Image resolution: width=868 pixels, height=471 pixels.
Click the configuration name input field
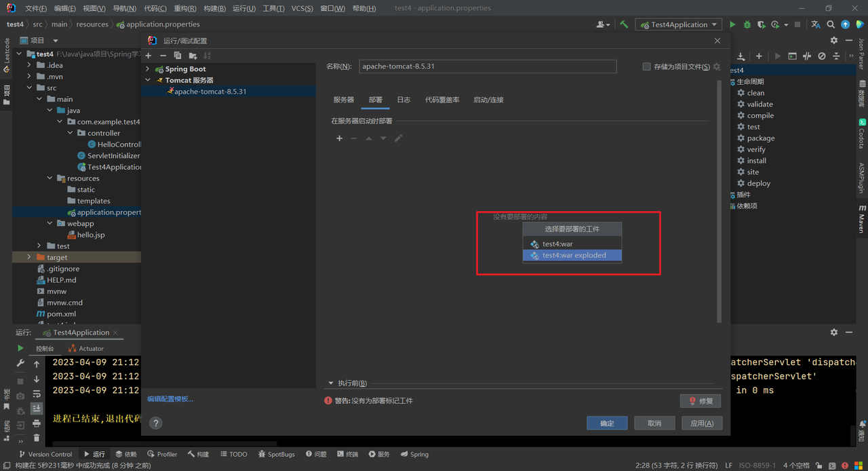(488, 67)
